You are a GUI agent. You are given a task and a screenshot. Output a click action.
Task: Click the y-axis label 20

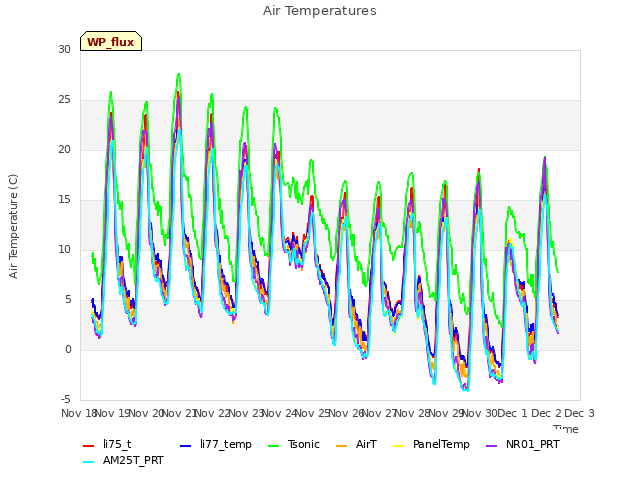[x=64, y=150]
